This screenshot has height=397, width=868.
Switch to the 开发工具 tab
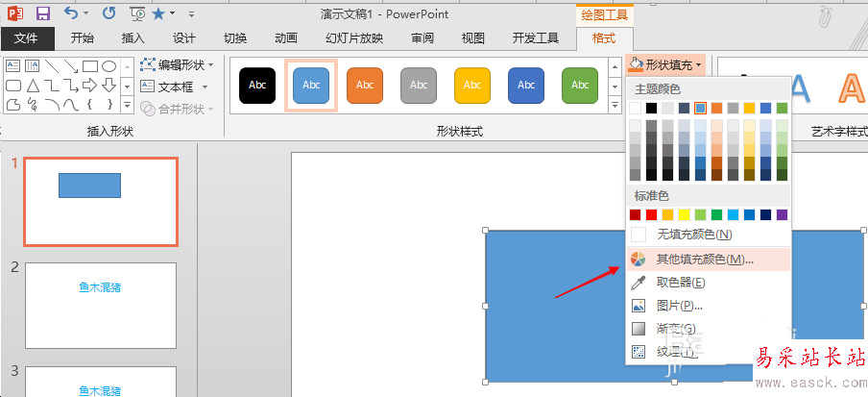[x=536, y=38]
